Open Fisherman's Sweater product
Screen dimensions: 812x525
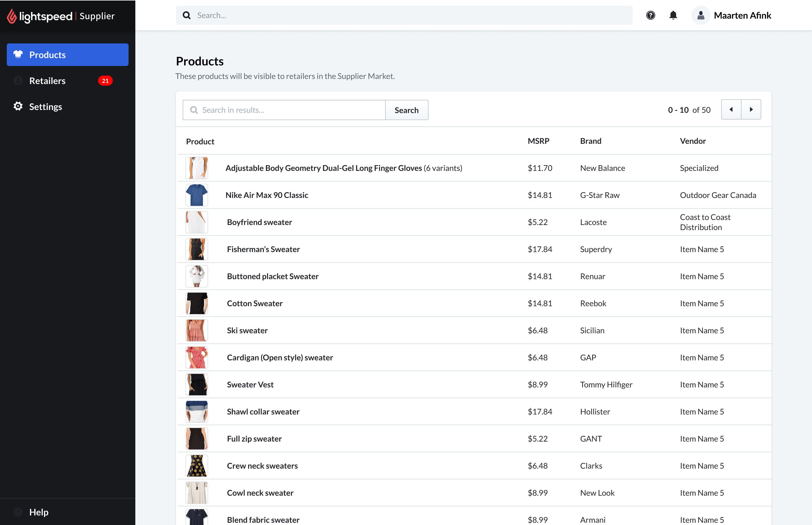[263, 249]
